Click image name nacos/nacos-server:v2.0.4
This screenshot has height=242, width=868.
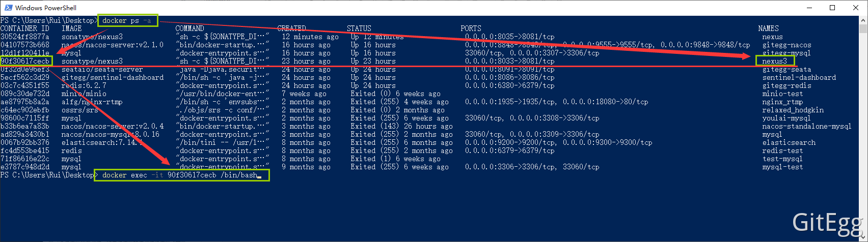click(113, 126)
